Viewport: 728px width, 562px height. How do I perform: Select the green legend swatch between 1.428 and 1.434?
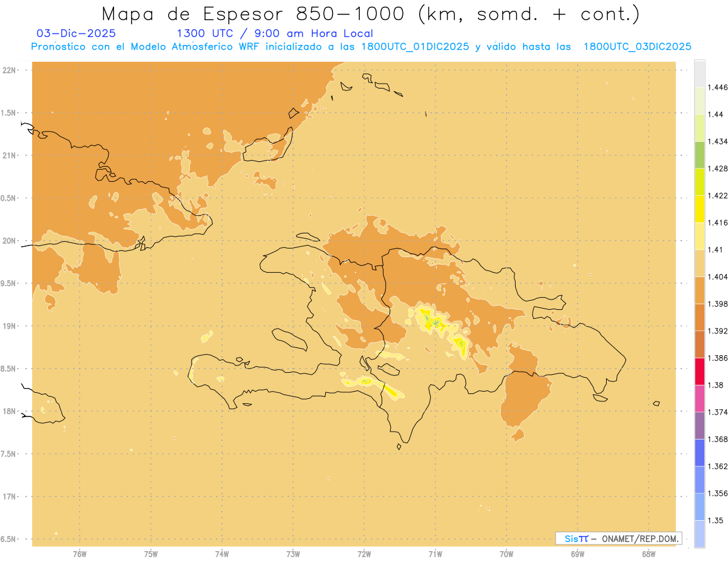click(x=699, y=155)
